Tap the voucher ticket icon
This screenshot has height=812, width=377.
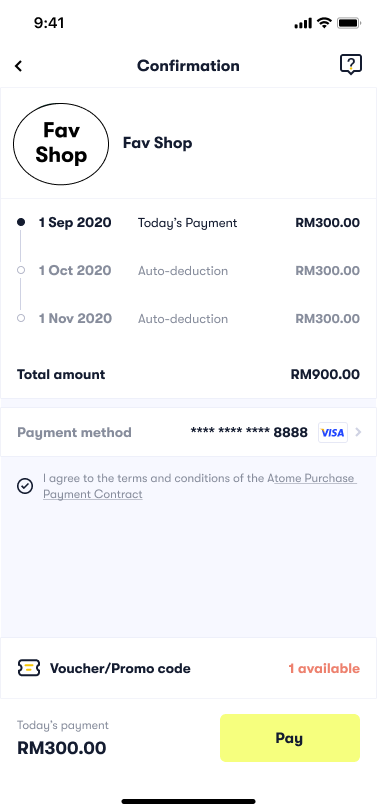[28, 668]
